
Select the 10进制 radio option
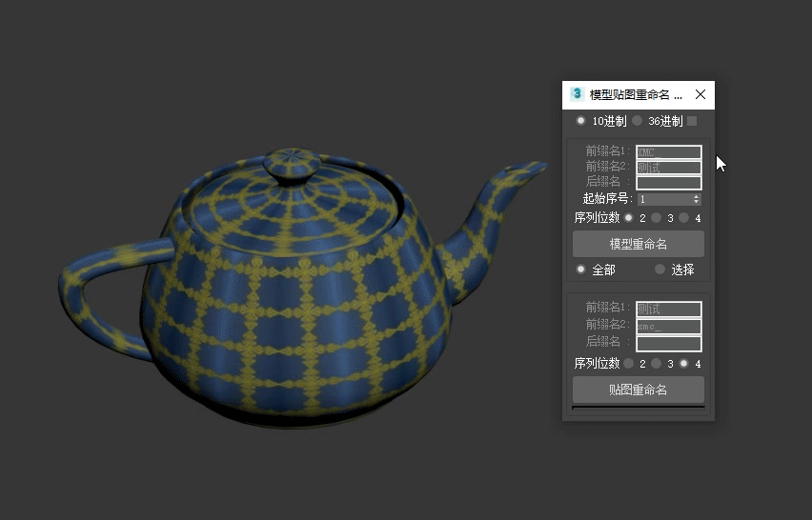point(580,121)
